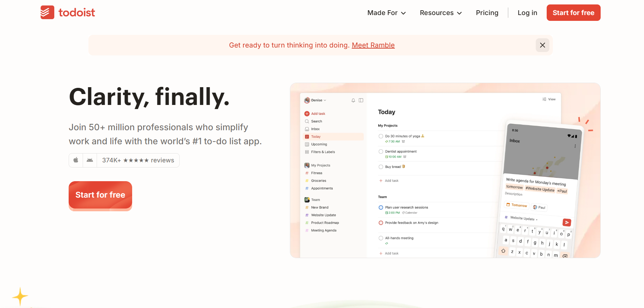Click the Today sidebar icon
Screen dimensions: 644x308
[307, 136]
